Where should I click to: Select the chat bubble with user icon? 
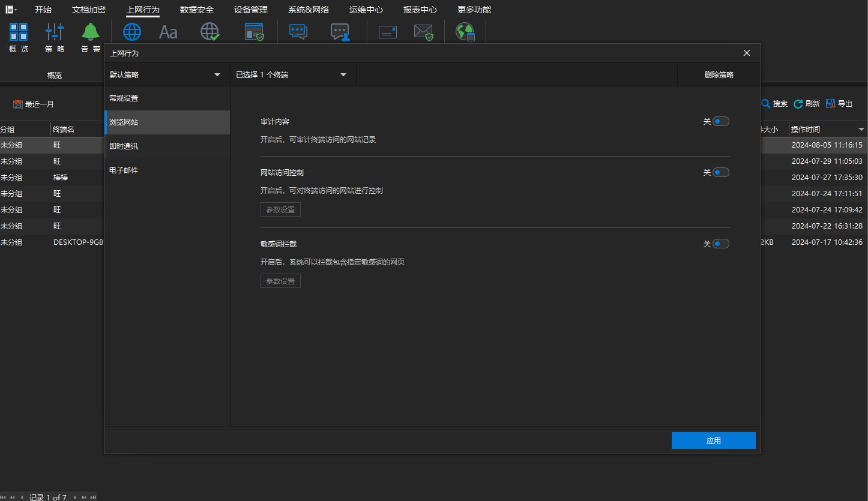pyautogui.click(x=340, y=32)
